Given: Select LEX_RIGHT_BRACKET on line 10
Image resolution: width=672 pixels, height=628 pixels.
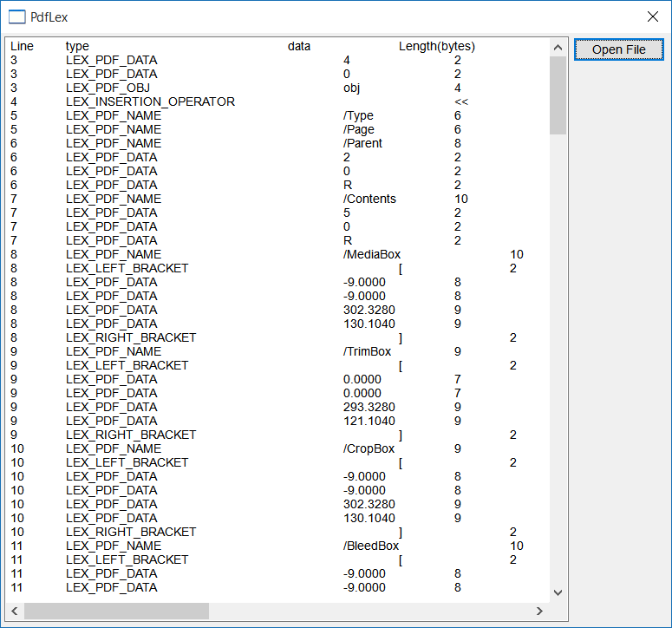Looking at the screenshot, I should click(x=131, y=532).
